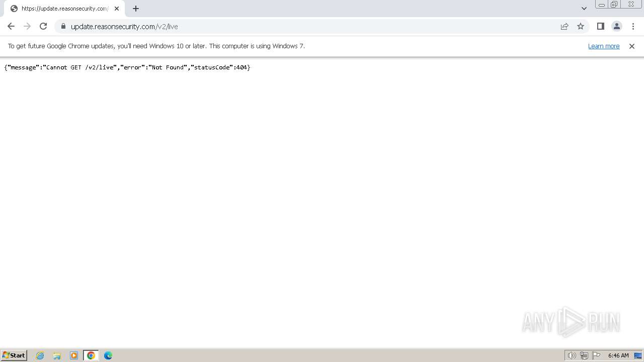Click the info bar message about Windows 10
The width and height of the screenshot is (644, 362).
click(x=156, y=46)
